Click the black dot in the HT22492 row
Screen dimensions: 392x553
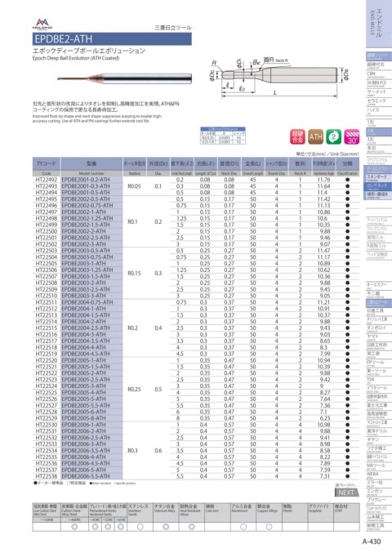point(348,180)
